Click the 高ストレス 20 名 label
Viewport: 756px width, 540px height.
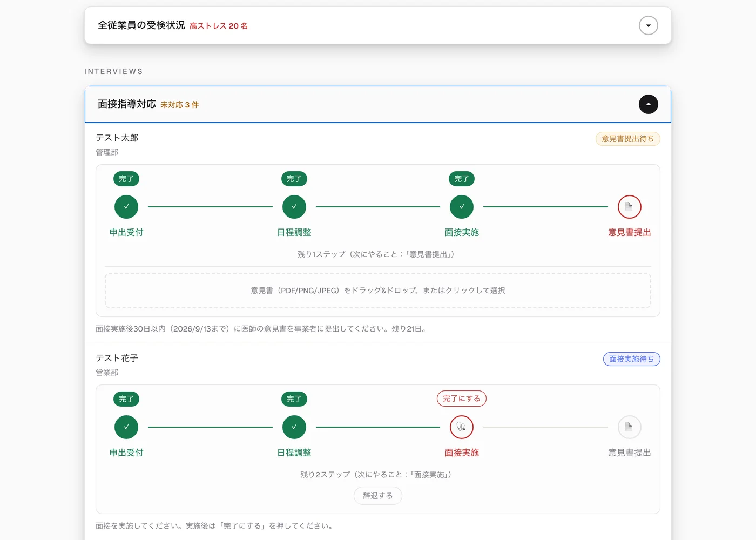[219, 26]
